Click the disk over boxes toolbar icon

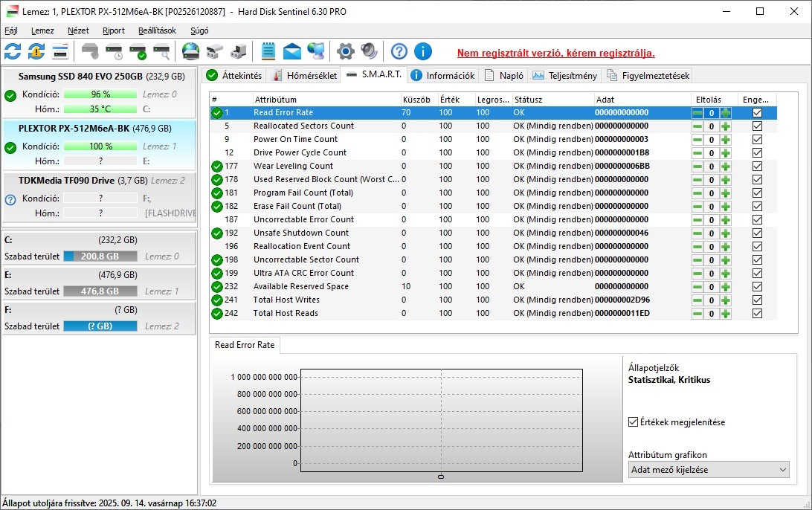[x=214, y=51]
